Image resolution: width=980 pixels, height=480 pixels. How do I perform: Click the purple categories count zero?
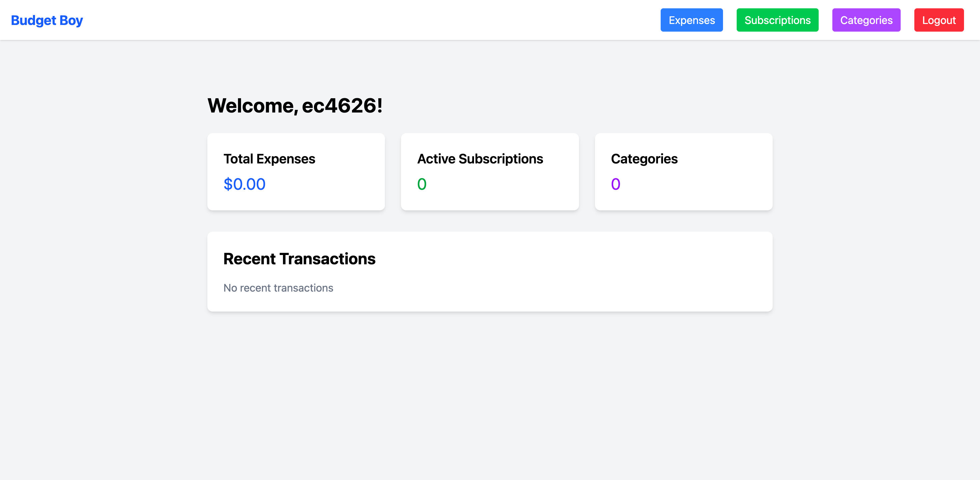pyautogui.click(x=615, y=184)
